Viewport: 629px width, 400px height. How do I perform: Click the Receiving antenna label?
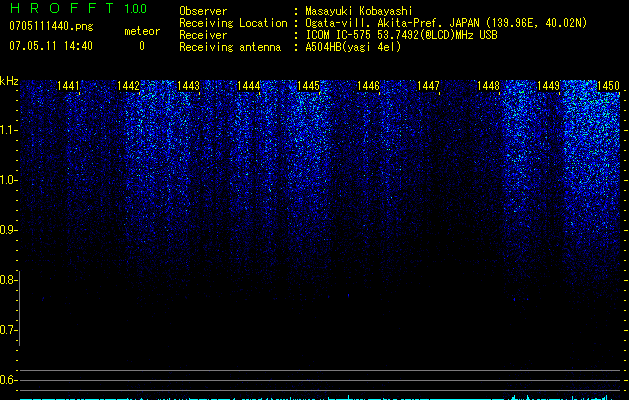(x=230, y=47)
